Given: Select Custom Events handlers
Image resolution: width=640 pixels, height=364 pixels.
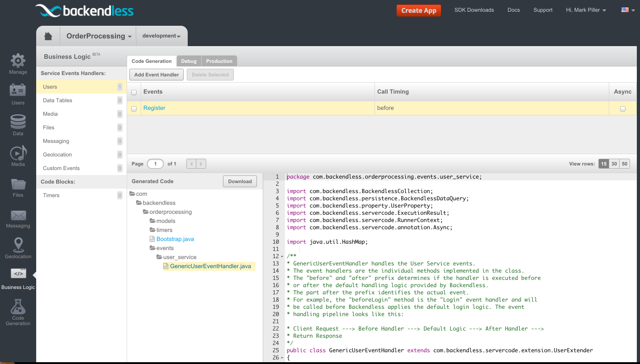Looking at the screenshot, I should click(x=81, y=168).
